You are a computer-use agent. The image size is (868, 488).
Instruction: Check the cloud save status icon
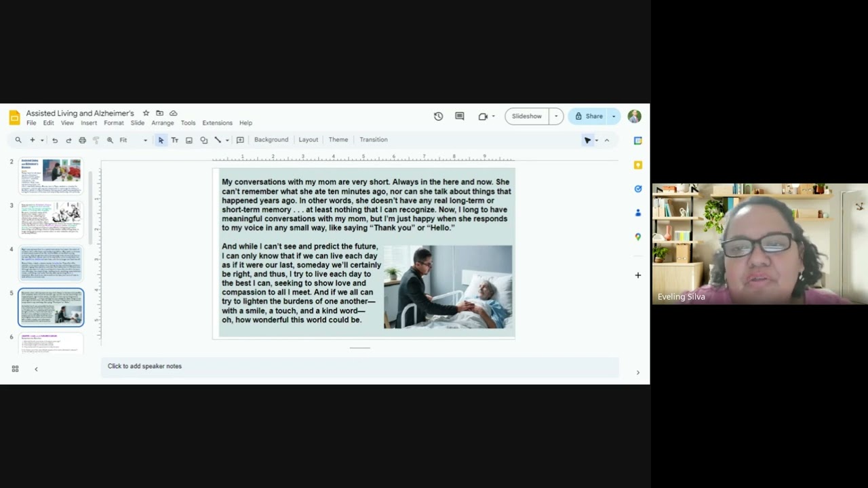coord(174,113)
